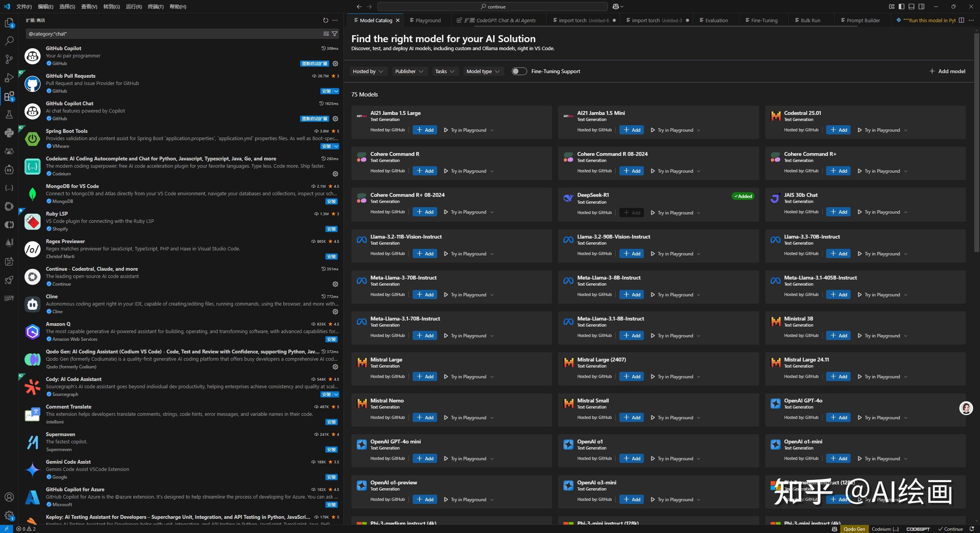980x533 pixels.
Task: Open settings gear for GitHub Copilot Chat extension
Action: pos(335,119)
